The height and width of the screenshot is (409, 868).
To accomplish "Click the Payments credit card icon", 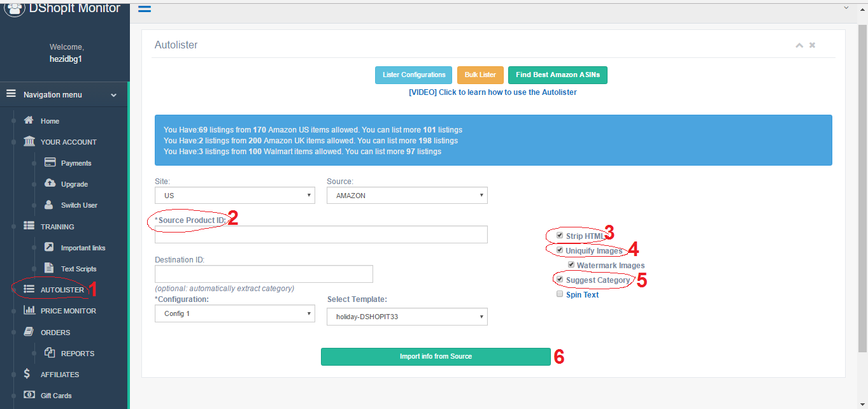I will point(50,162).
